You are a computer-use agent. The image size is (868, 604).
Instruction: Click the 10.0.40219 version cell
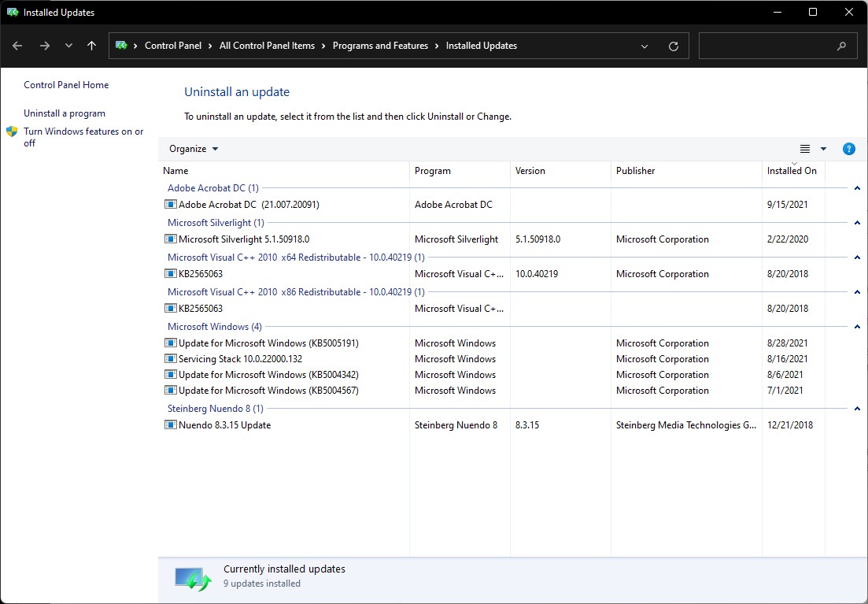pyautogui.click(x=537, y=274)
